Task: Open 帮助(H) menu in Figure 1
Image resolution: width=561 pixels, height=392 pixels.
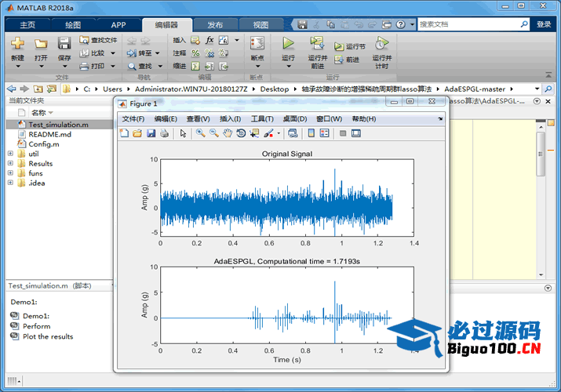Action: coord(364,118)
